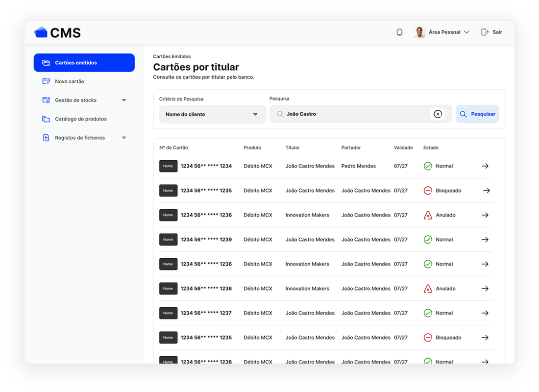Click the green Normal checkmark on first row

(428, 166)
